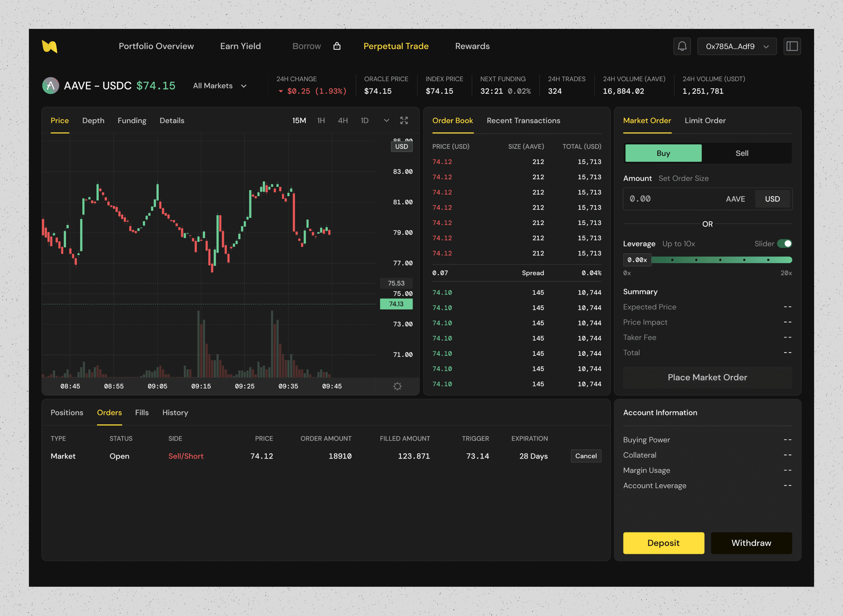Screen dimensions: 843x616
Task: Click the red 24H change arrow
Action: (x=281, y=91)
